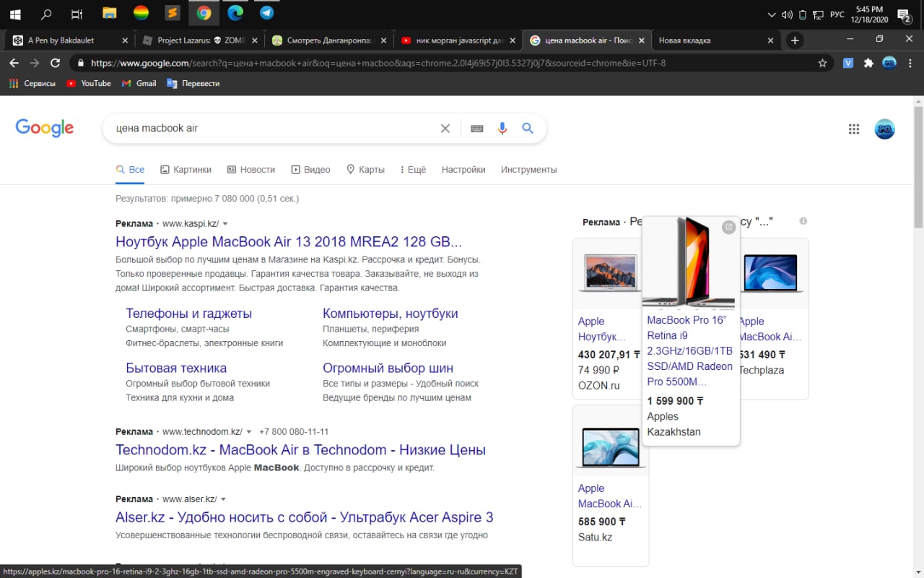Open Google apps grid
924x578 pixels.
pos(854,129)
